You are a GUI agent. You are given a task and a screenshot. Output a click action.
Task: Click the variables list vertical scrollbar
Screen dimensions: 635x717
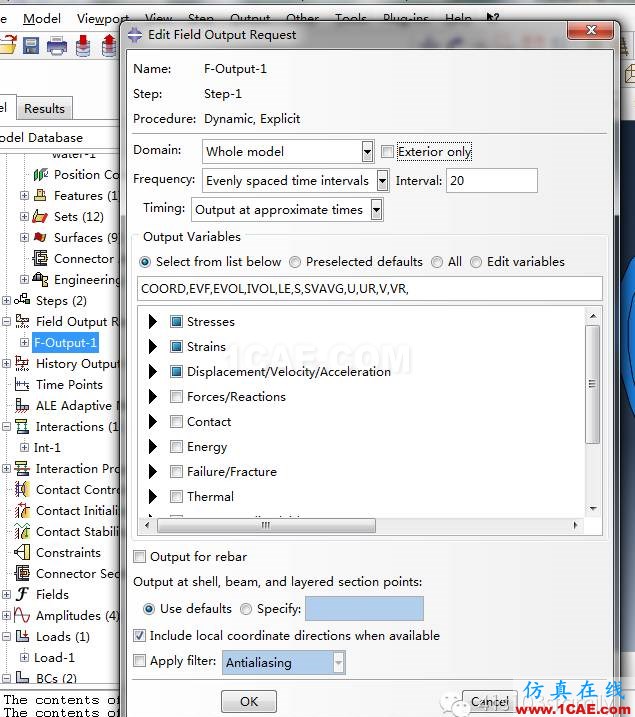pos(593,384)
